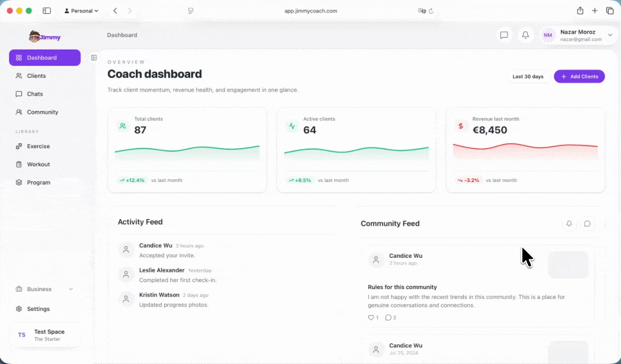This screenshot has height=364, width=621.
Task: Reload the page in the address bar
Action: pyautogui.click(x=431, y=11)
